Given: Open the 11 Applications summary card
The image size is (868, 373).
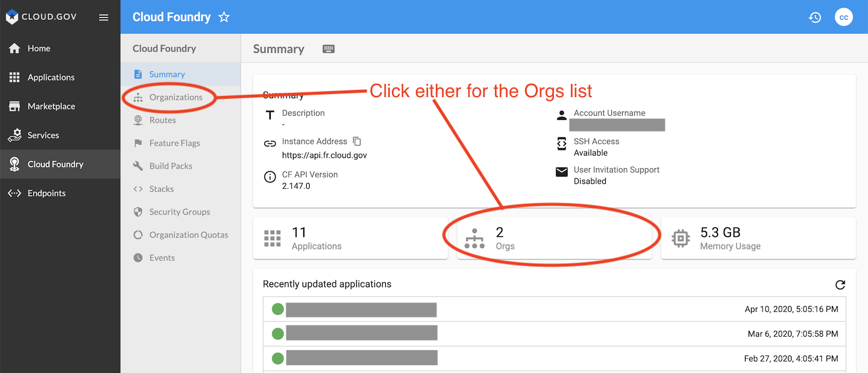Looking at the screenshot, I should 350,238.
